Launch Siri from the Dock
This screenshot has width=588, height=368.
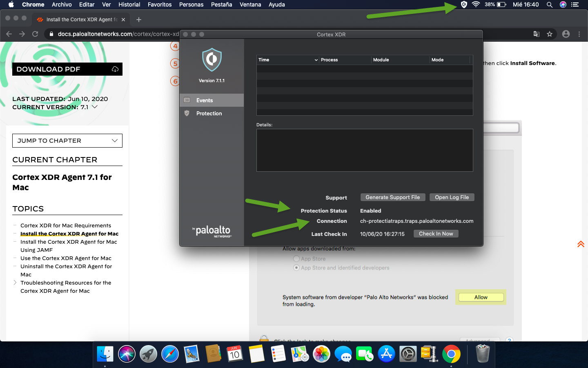(x=127, y=354)
